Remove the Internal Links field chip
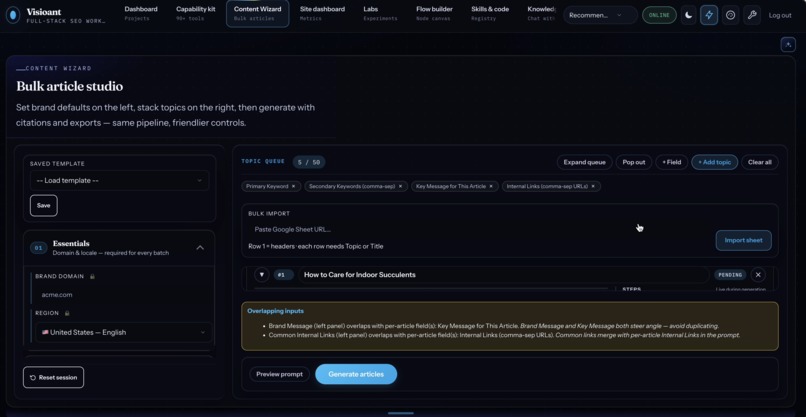The width and height of the screenshot is (806, 417). tap(593, 186)
